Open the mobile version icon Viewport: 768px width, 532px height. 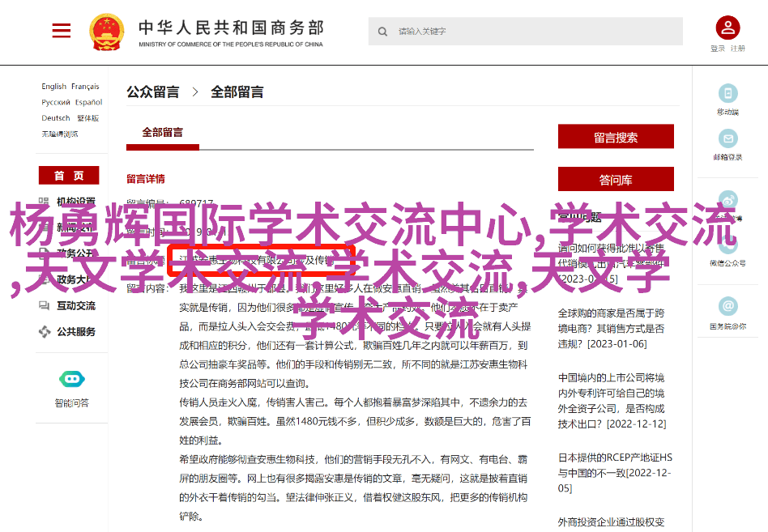click(x=727, y=93)
